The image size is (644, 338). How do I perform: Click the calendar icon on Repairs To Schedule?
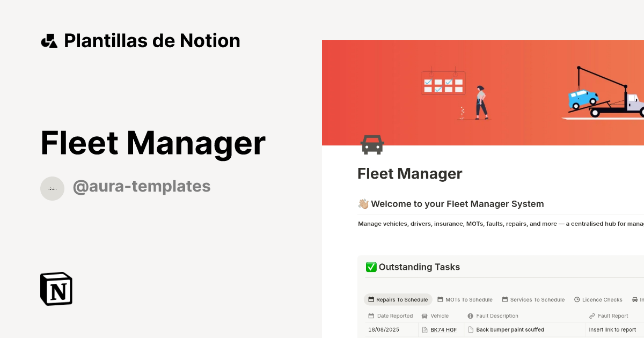point(370,299)
